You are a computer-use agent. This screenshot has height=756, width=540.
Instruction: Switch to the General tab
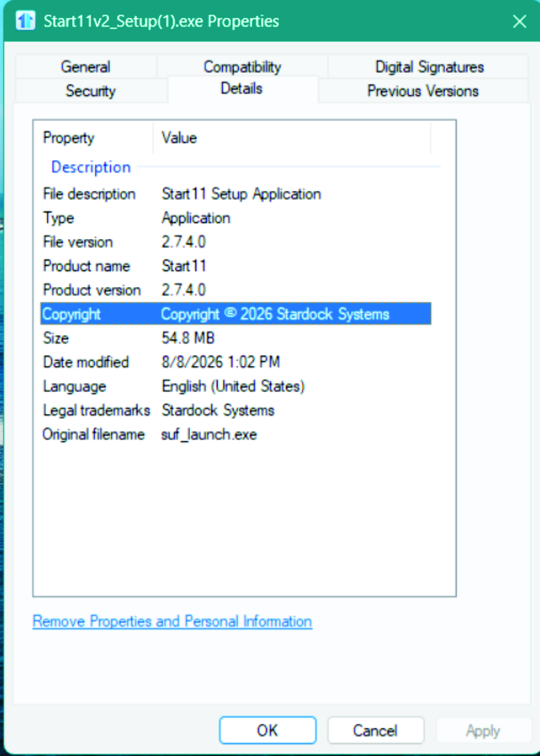[86, 67]
